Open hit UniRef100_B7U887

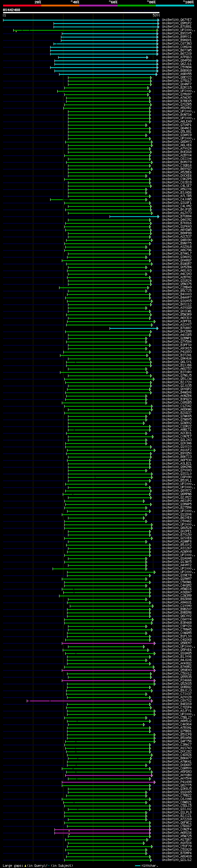177,328
